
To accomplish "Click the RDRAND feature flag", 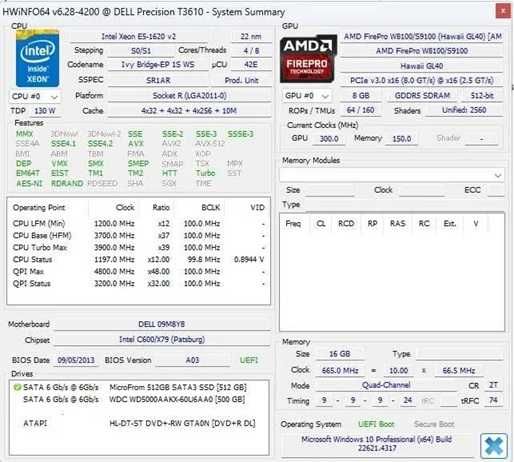I will 67,183.
